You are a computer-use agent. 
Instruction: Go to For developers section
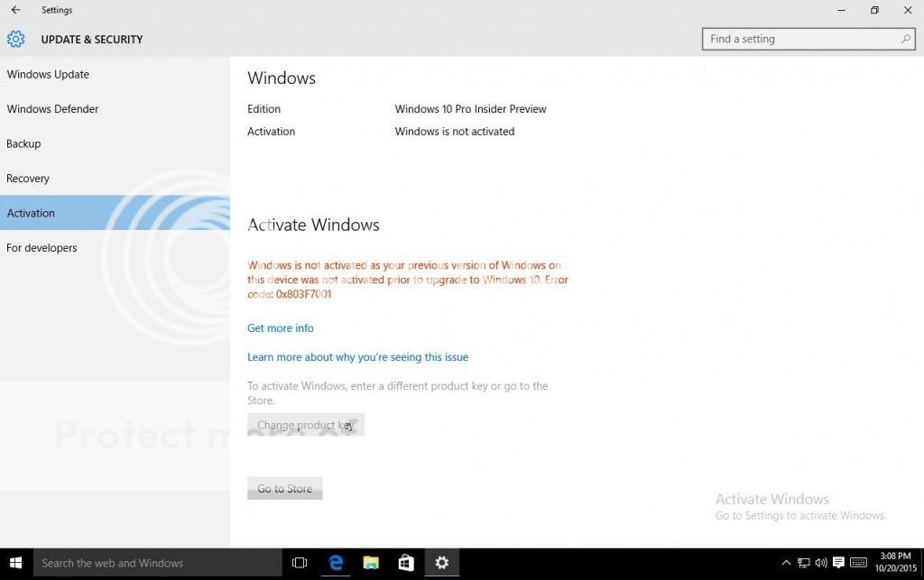coord(42,248)
